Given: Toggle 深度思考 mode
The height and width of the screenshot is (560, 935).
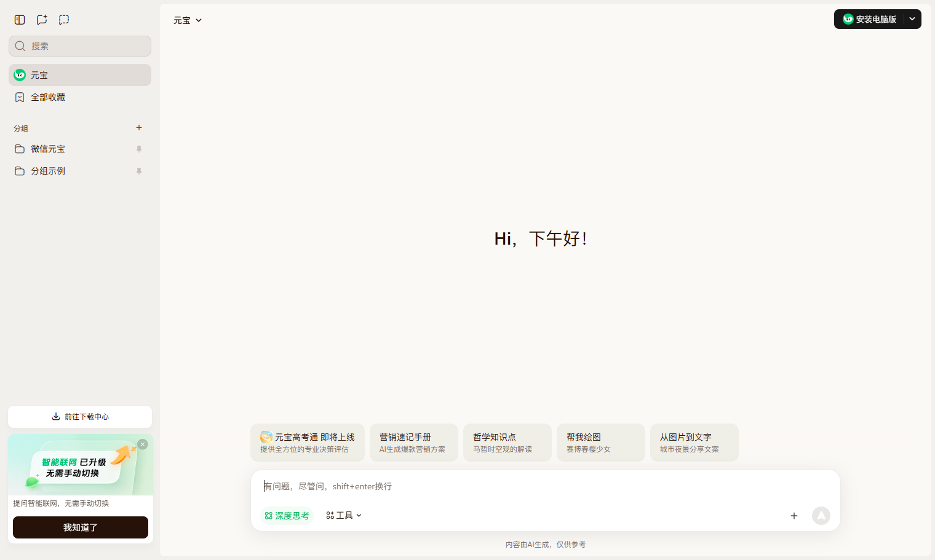Looking at the screenshot, I should click(287, 516).
